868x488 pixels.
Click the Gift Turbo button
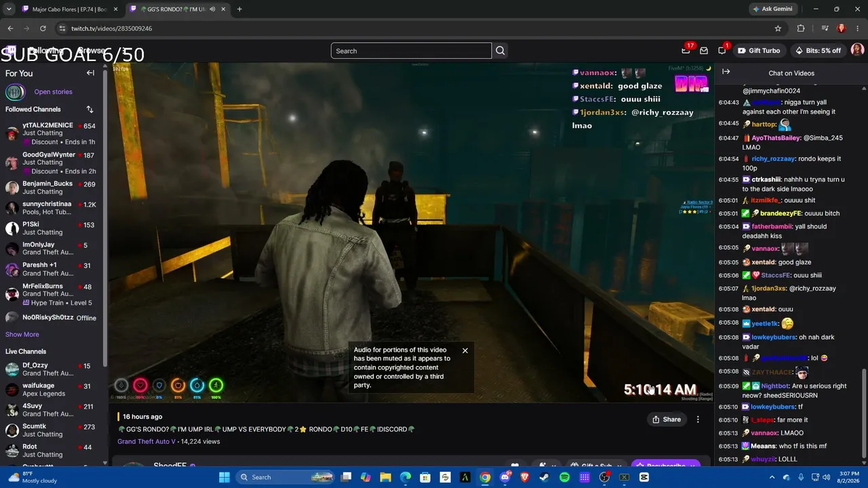tap(759, 51)
